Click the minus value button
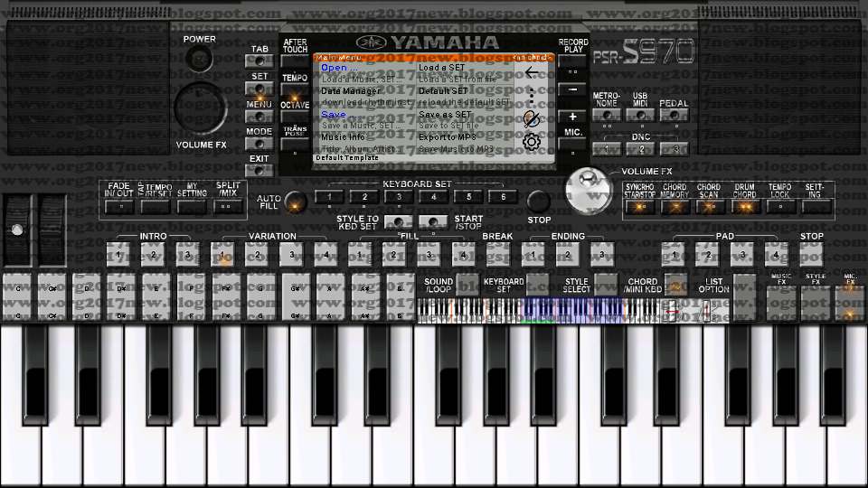Viewport: 868px width, 488px height. [x=572, y=89]
